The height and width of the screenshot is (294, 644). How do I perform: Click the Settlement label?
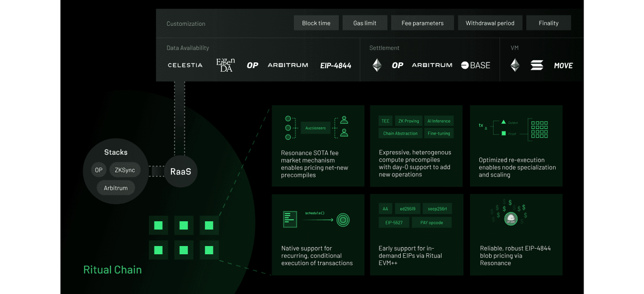[x=384, y=48]
